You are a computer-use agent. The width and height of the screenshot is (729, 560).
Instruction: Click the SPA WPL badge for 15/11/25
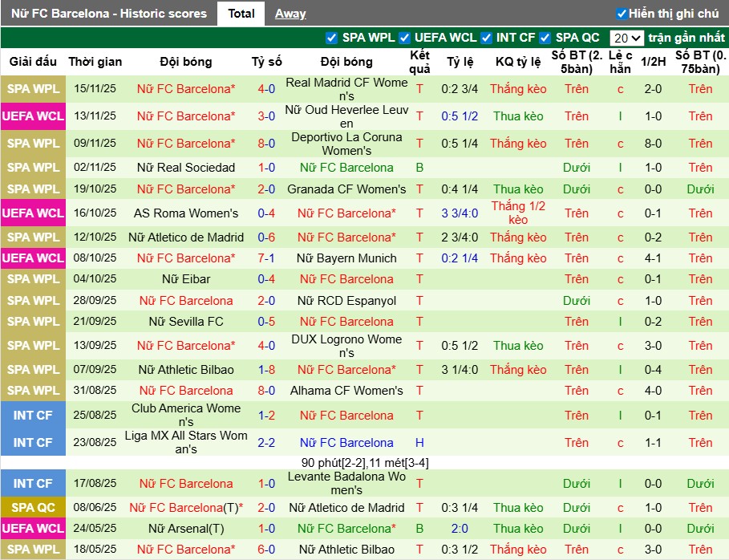pos(33,89)
